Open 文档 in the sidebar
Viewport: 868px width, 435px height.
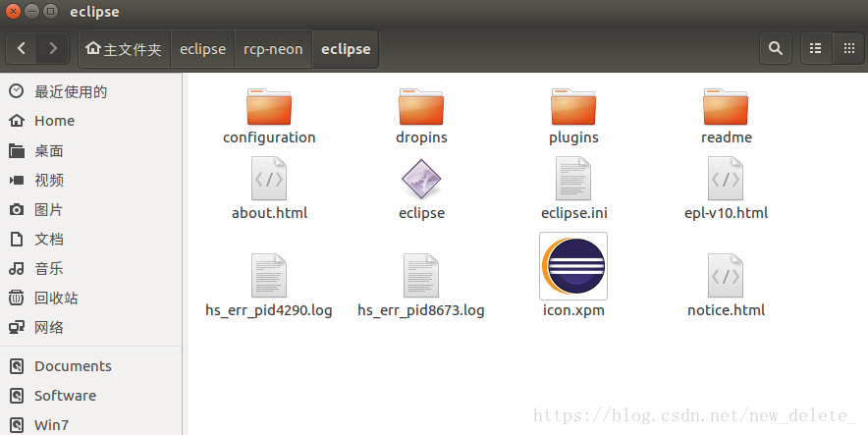[90, 239]
